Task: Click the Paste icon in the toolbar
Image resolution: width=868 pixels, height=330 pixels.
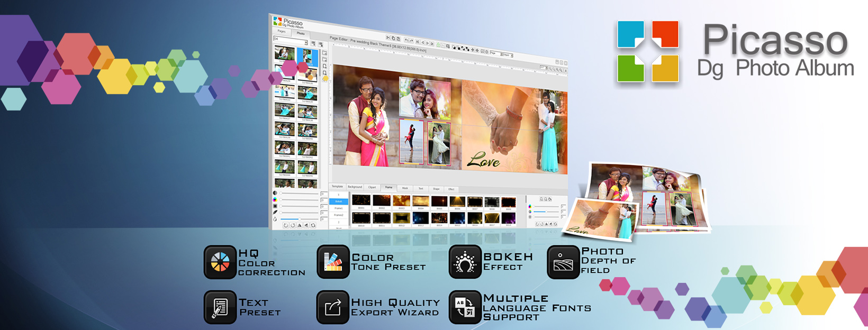Action: click(x=398, y=39)
